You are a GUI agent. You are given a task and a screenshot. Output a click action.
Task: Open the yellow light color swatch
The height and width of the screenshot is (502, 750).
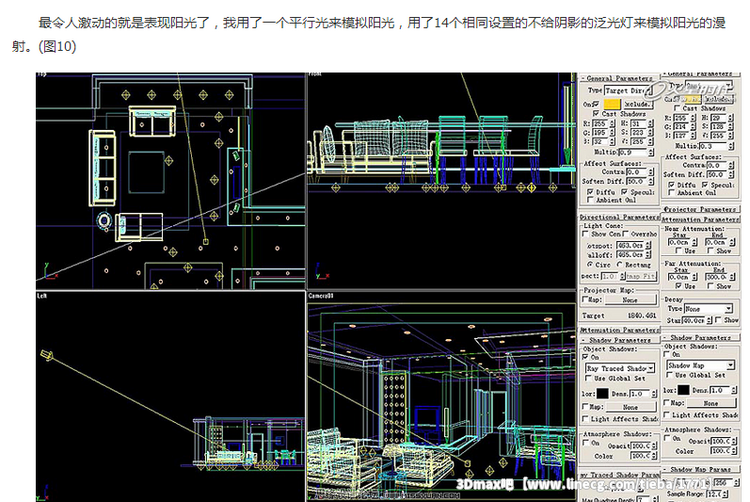[x=612, y=104]
